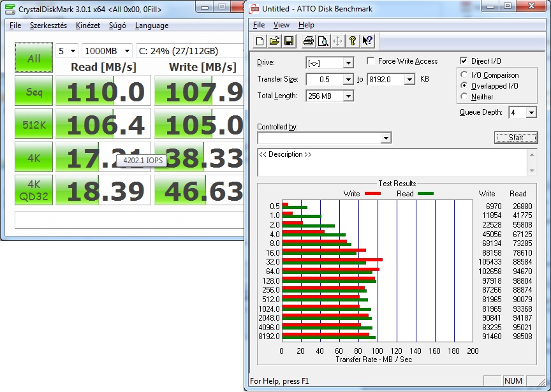The width and height of the screenshot is (551, 392).
Task: Click the Open folder icon in ATTO toolbar
Action: click(274, 41)
